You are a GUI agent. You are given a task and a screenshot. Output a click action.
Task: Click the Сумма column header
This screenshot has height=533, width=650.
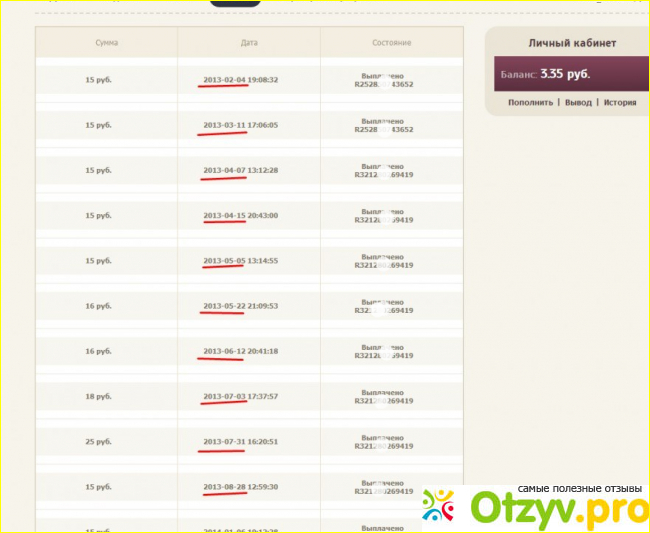[107, 42]
